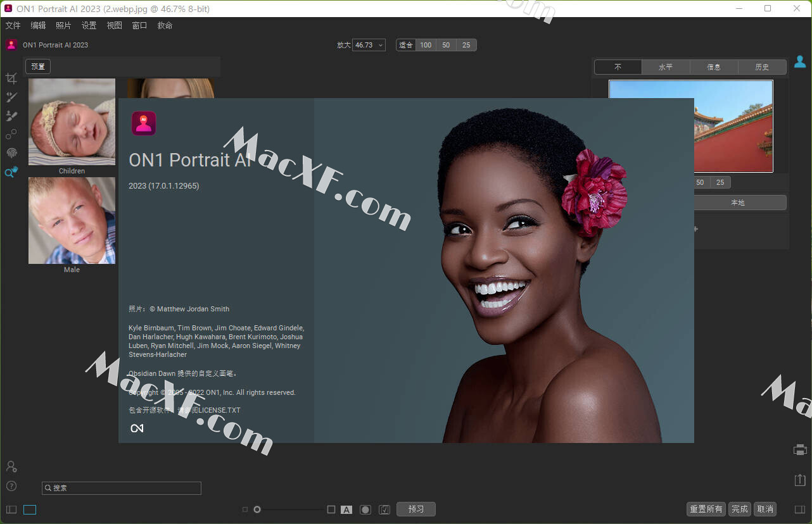Open the 视图 menu

tap(114, 25)
